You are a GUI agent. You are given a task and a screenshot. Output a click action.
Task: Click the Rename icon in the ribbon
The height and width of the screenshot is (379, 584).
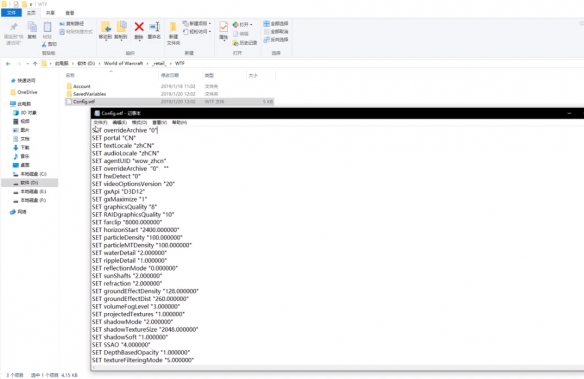154,27
